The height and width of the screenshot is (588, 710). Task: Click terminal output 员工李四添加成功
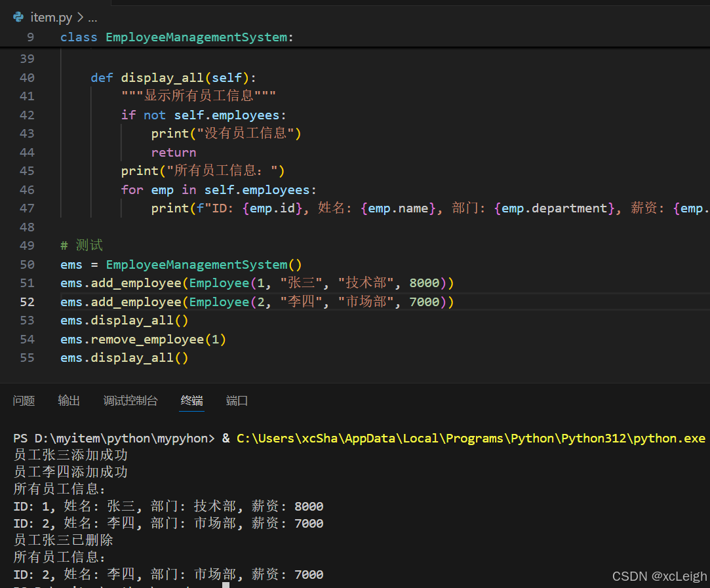coord(71,472)
